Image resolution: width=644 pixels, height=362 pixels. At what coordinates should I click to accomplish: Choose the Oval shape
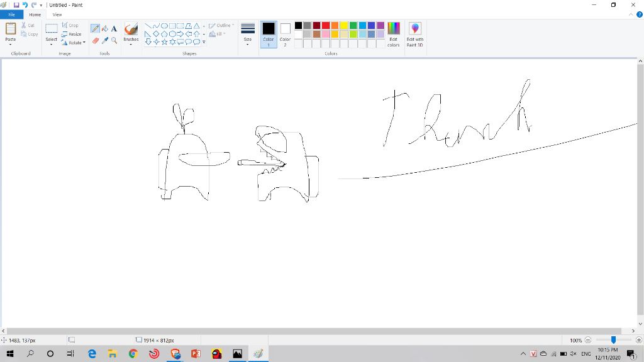tap(164, 26)
